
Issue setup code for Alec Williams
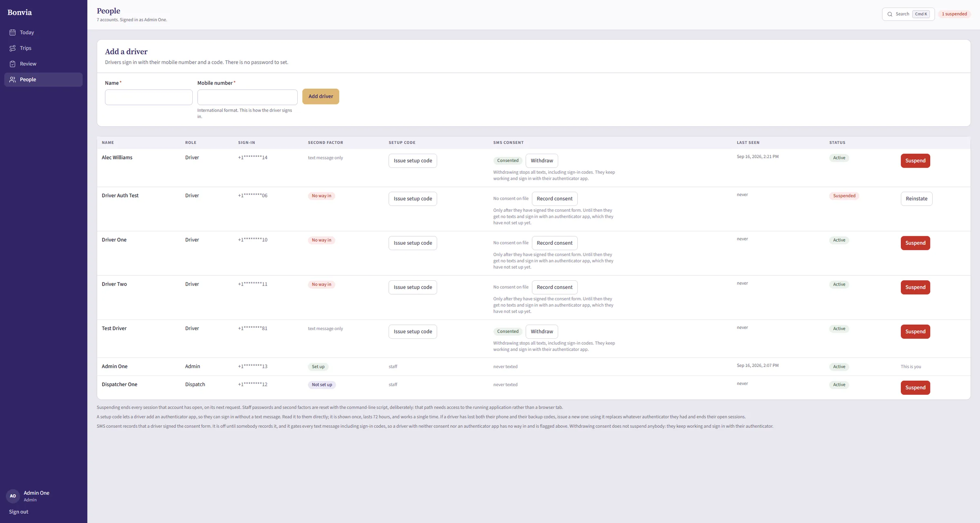coord(412,161)
